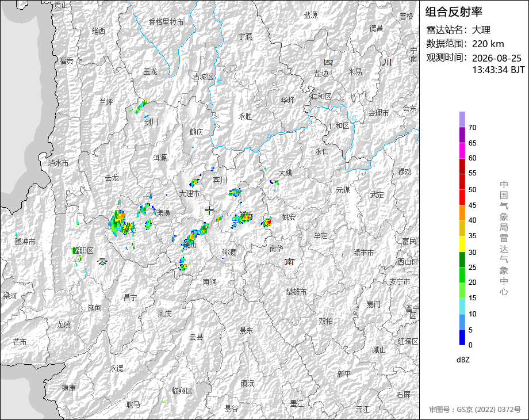
Task: Click the magenta 60 dBZ legend swatch
Action: click(462, 151)
